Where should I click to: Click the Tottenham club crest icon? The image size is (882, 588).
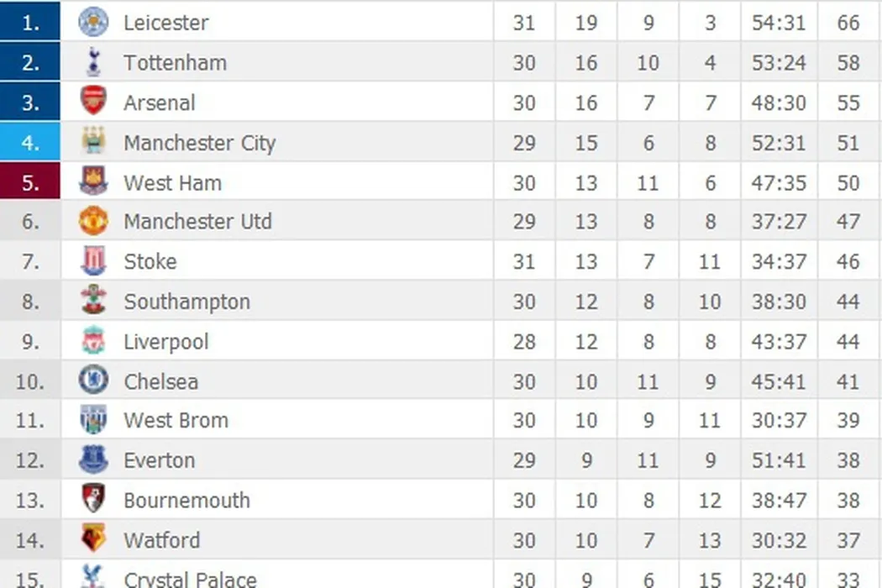(93, 62)
